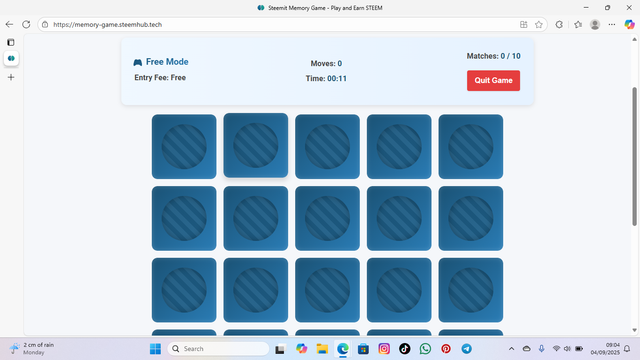View site information lock icon
This screenshot has width=640, height=360.
[45, 24]
